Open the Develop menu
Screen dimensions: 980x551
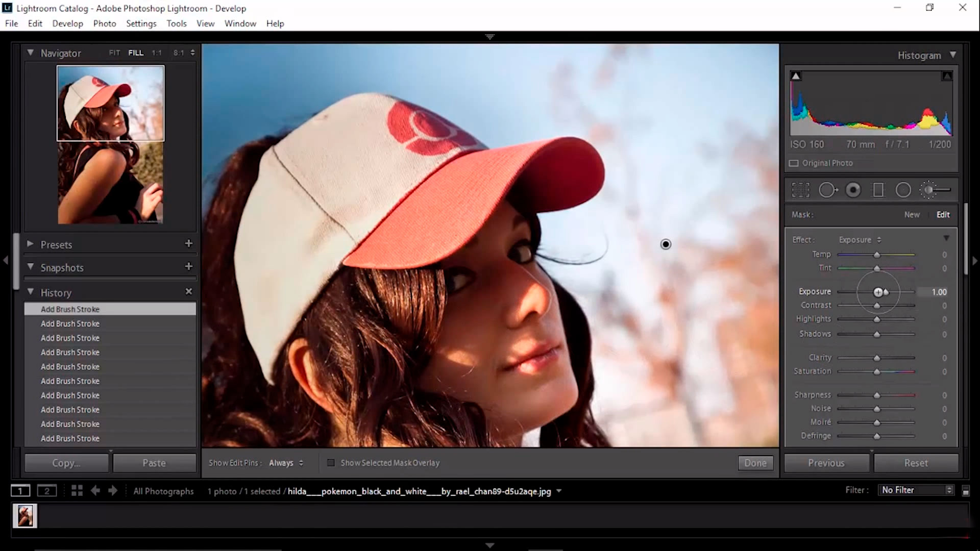point(67,23)
